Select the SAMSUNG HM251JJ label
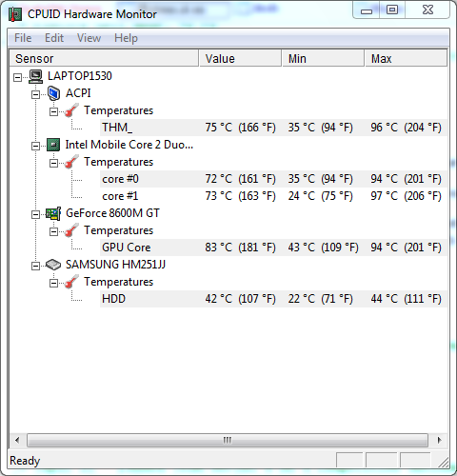 [115, 265]
